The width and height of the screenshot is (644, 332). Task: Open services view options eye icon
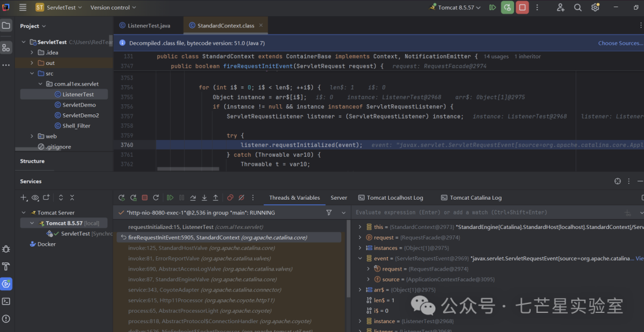click(35, 197)
